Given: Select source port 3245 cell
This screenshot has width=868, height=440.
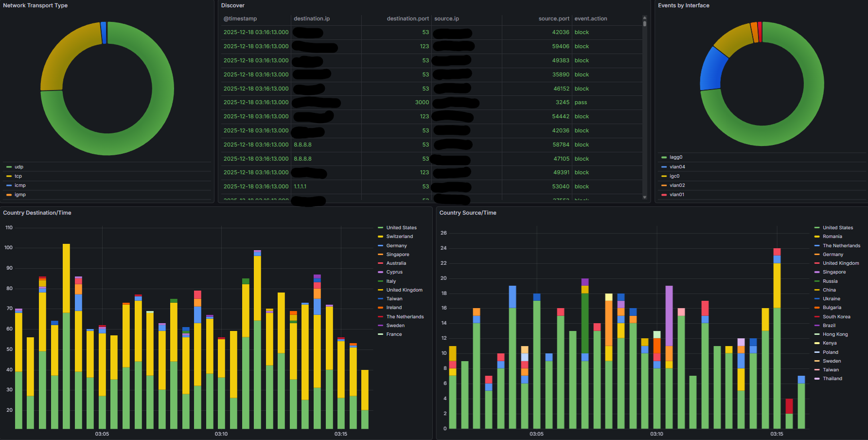Looking at the screenshot, I should point(563,102).
